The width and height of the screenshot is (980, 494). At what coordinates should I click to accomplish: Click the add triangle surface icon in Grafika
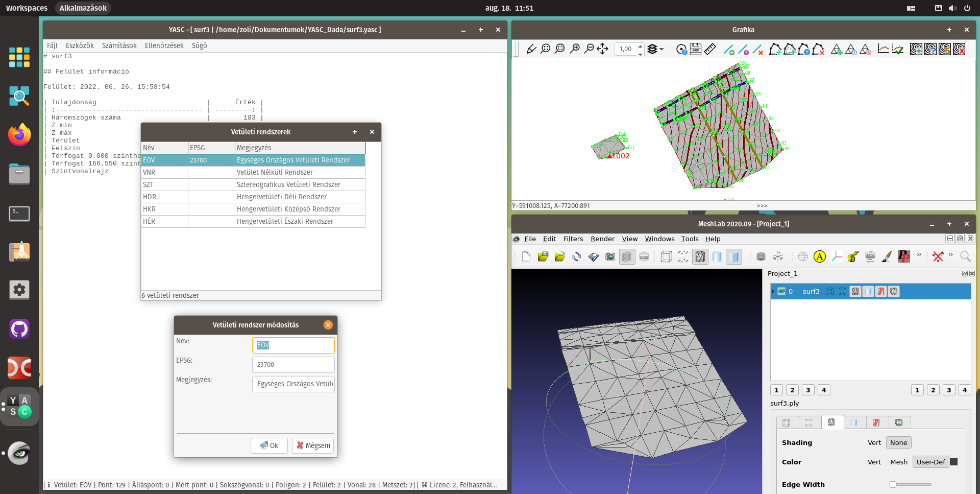837,49
